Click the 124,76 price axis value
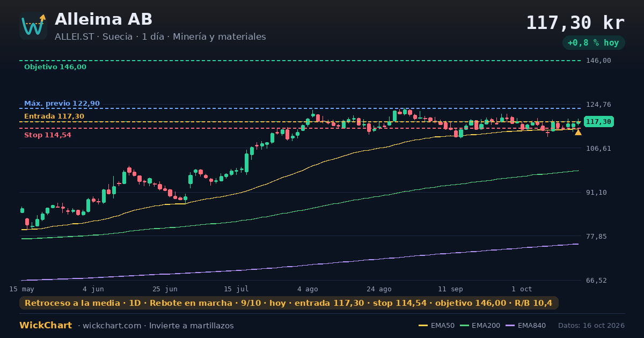Screen dimensions: 644x338 pyautogui.click(x=598, y=105)
